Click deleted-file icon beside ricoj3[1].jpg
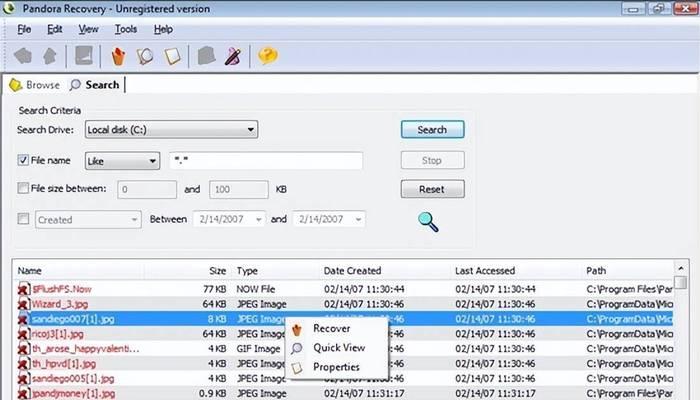Viewport: 700px width, 400px height. (x=24, y=334)
